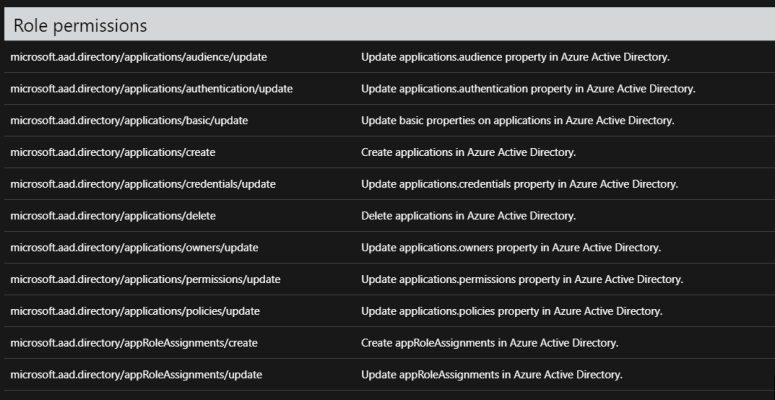
Task: Select the 'Update appRoleAssignments' description text
Action: point(492,375)
